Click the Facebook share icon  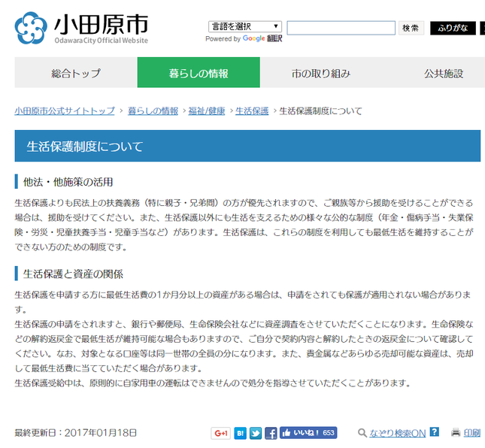coord(271,433)
